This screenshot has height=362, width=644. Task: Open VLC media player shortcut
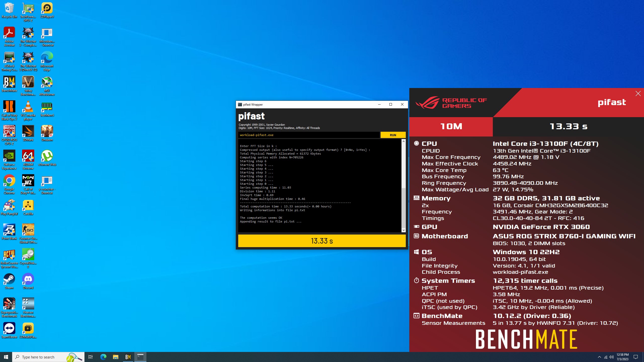click(x=28, y=111)
